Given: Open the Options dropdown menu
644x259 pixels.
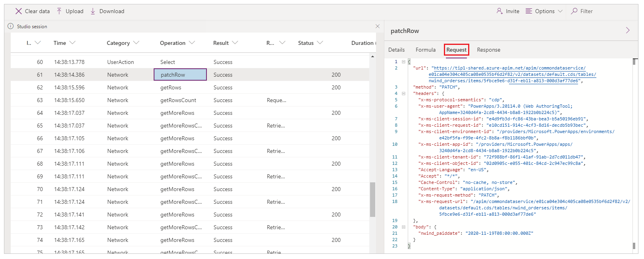Looking at the screenshot, I should pos(544,11).
